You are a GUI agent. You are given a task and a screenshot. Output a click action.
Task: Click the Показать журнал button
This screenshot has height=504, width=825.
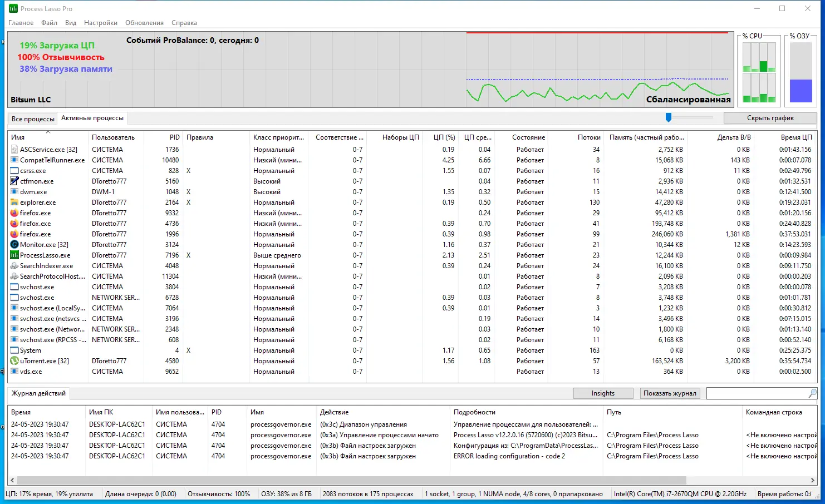(670, 393)
